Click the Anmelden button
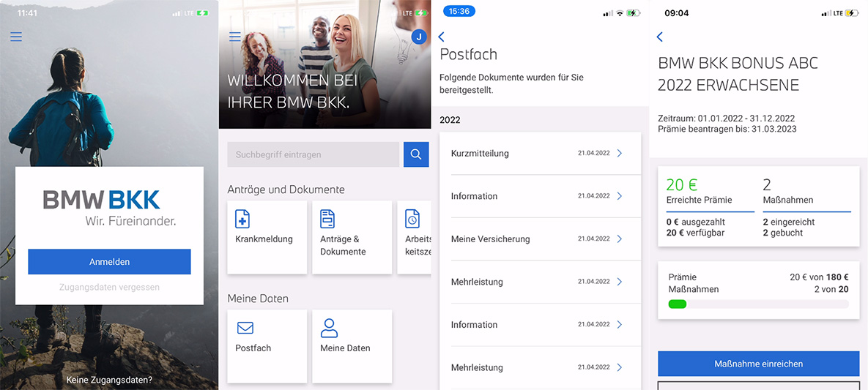868x390 pixels. click(110, 262)
